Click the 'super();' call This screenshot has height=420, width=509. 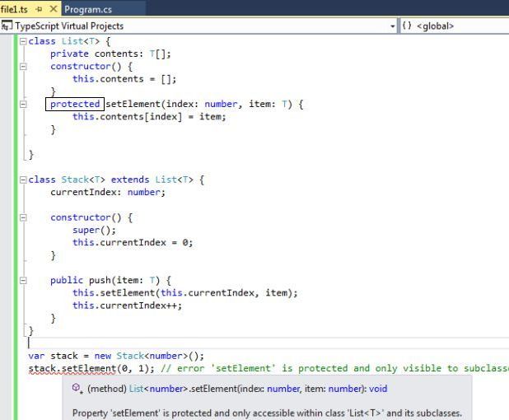(94, 230)
